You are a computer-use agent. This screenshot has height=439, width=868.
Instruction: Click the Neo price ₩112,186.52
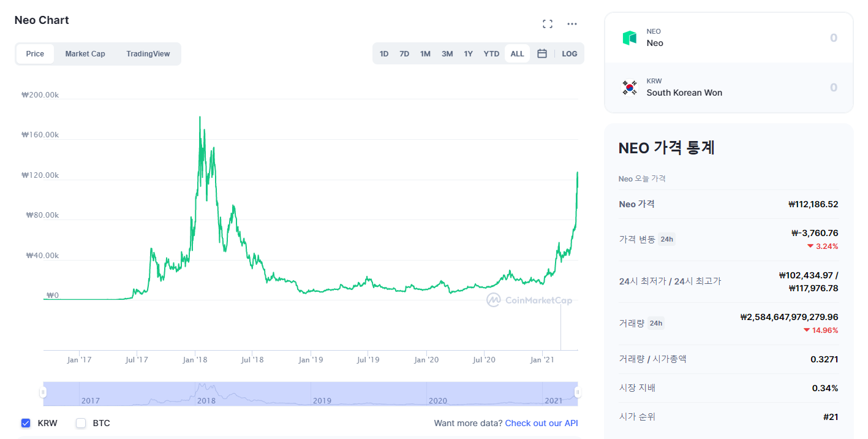coord(813,204)
